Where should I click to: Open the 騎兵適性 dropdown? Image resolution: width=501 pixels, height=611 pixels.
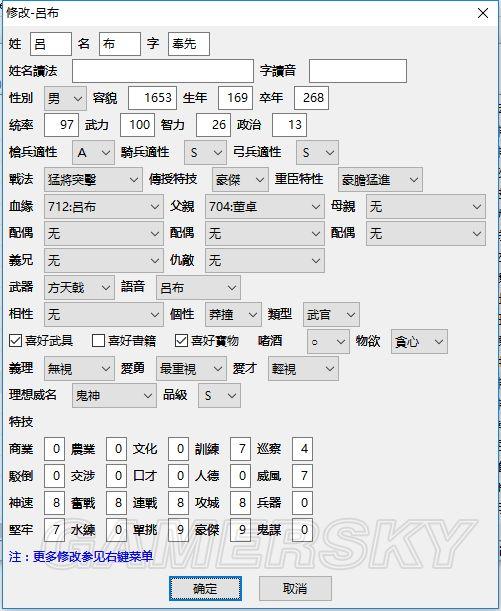(x=205, y=152)
